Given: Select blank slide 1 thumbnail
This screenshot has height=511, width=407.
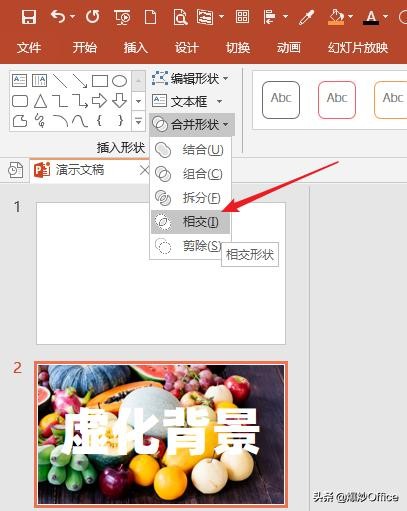Looking at the screenshot, I should (161, 273).
